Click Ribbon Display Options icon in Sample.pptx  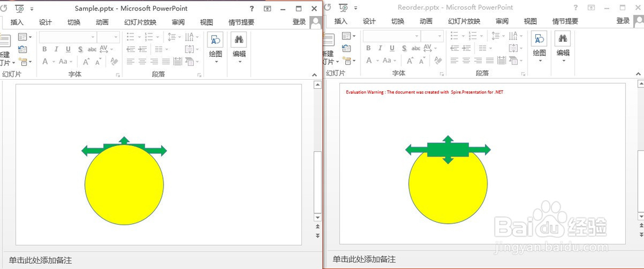pyautogui.click(x=267, y=8)
